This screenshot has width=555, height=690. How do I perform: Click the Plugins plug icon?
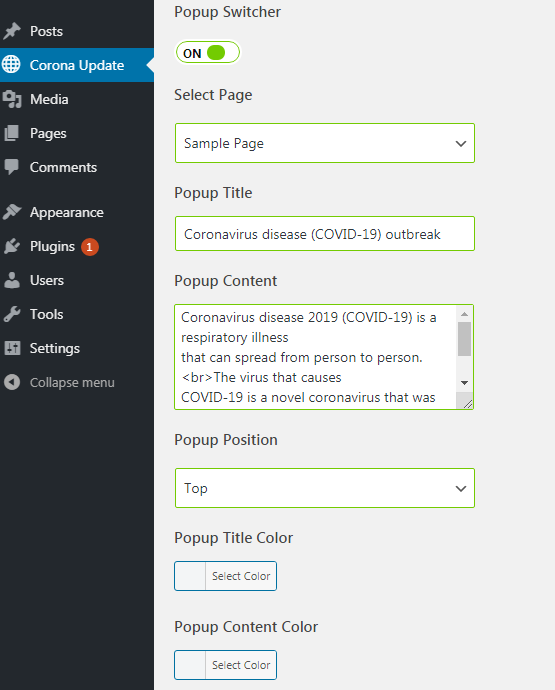[x=12, y=246]
